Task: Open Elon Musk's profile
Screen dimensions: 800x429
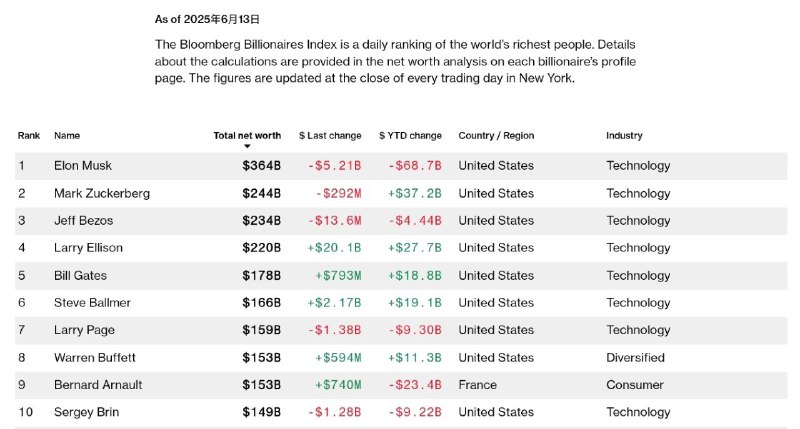Action: coord(83,166)
